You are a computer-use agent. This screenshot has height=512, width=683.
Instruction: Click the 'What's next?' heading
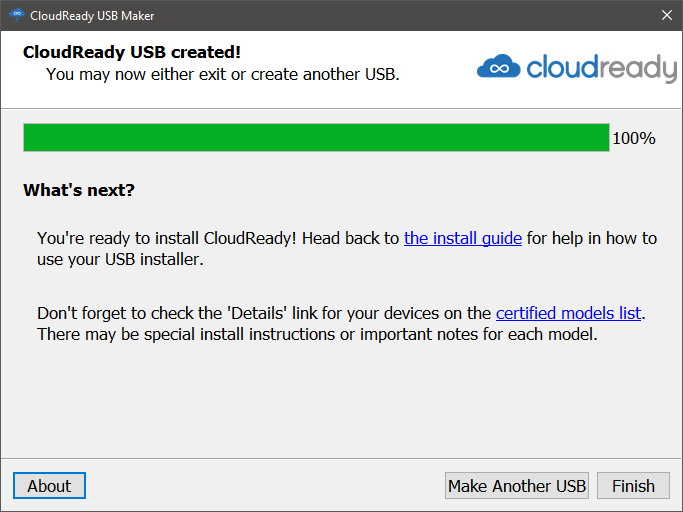pyautogui.click(x=79, y=190)
